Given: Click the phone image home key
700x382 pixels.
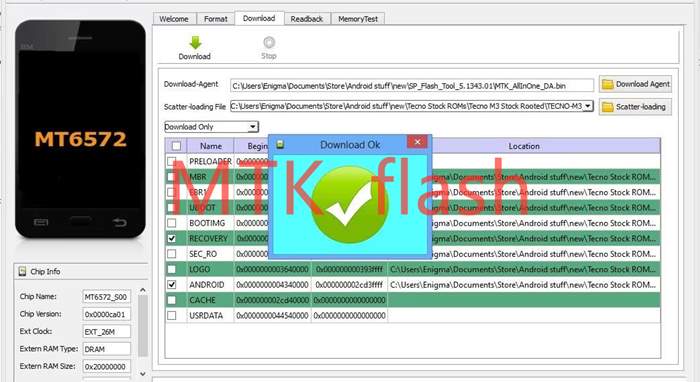Looking at the screenshot, I should pyautogui.click(x=80, y=220).
